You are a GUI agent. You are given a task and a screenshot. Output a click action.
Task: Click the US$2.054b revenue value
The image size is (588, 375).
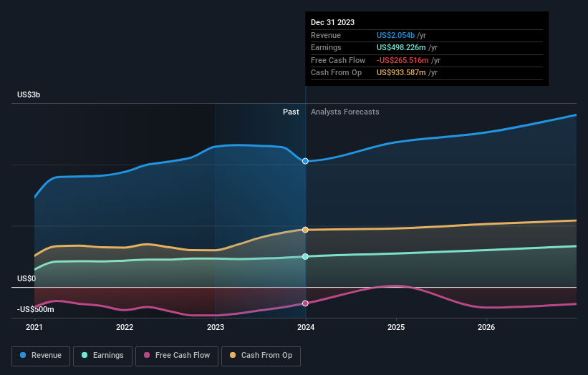pyautogui.click(x=395, y=35)
